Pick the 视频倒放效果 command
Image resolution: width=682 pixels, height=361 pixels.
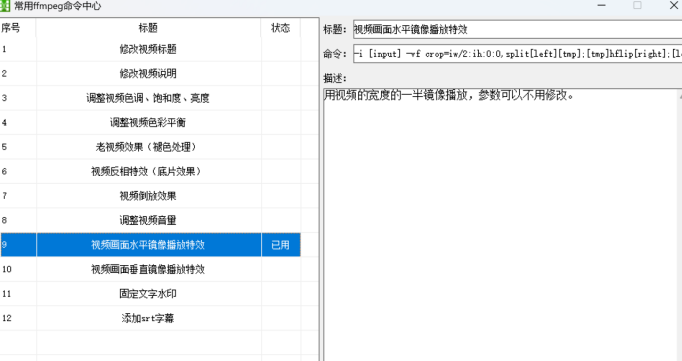coord(150,196)
